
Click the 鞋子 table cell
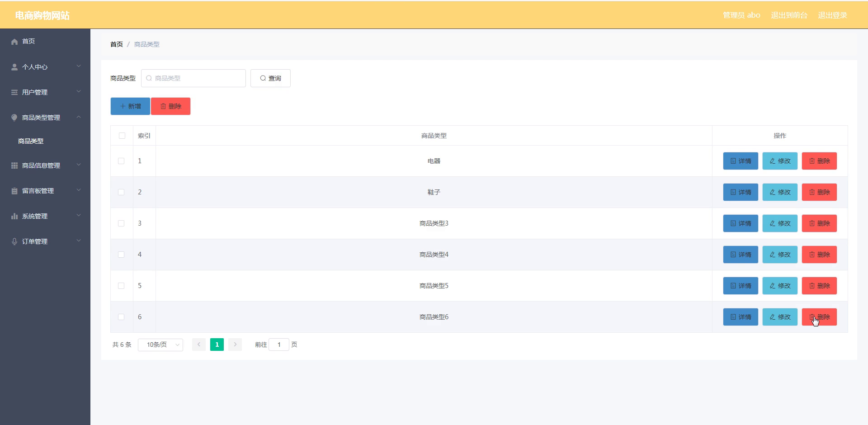[434, 192]
